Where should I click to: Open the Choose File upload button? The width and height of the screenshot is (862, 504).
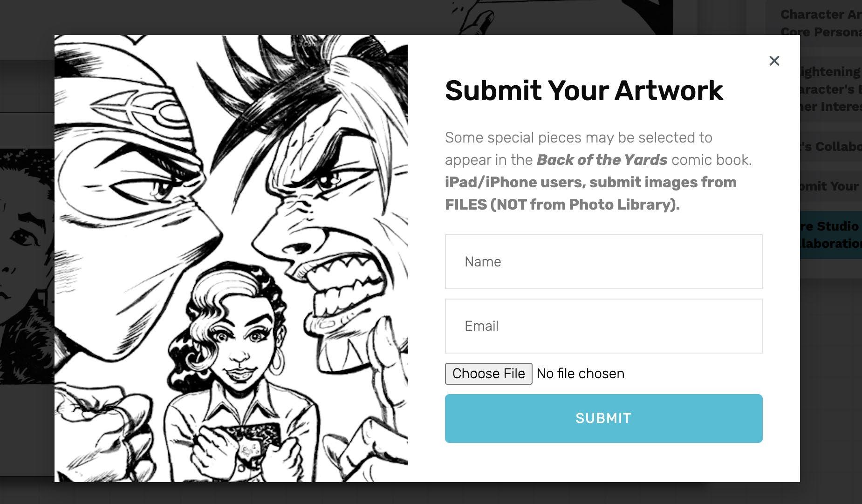pyautogui.click(x=488, y=374)
